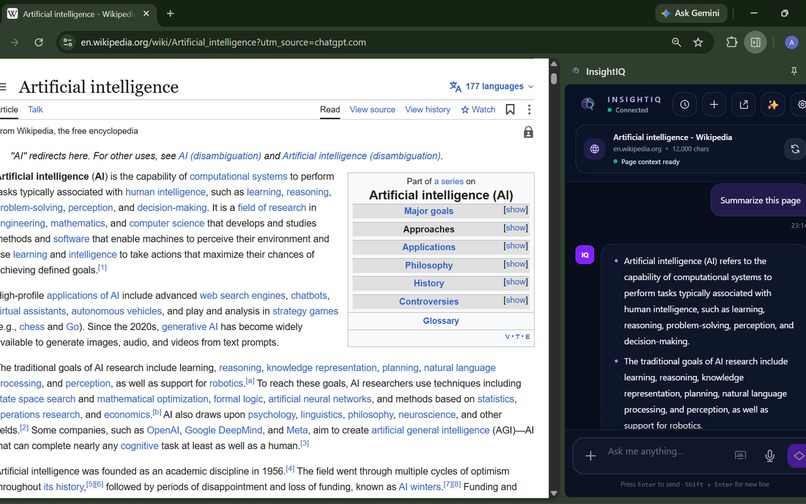This screenshot has height=504, width=806.
Task: Refresh page context in InsightIQ
Action: [x=795, y=149]
